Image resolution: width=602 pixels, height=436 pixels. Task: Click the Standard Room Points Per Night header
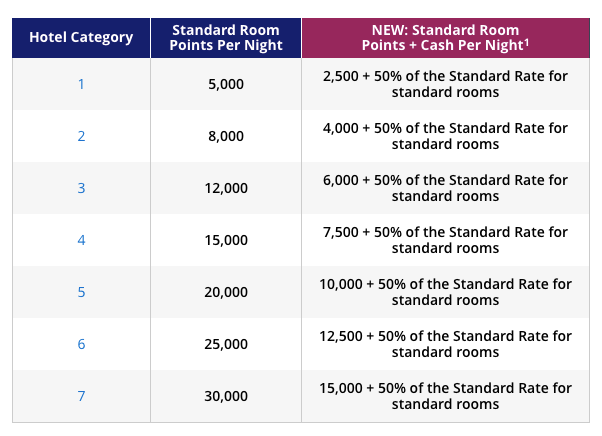click(226, 38)
